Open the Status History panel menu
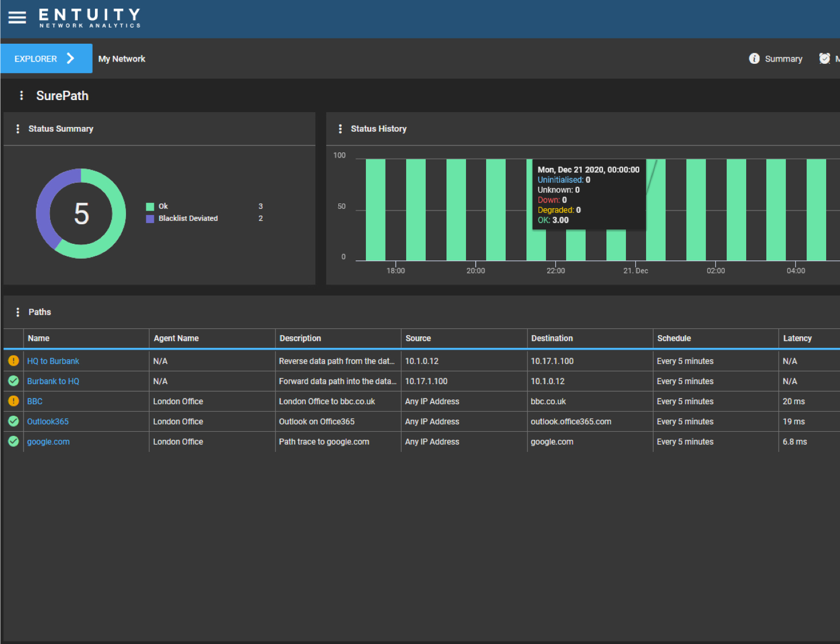Screen dimensions: 840x644 point(341,128)
